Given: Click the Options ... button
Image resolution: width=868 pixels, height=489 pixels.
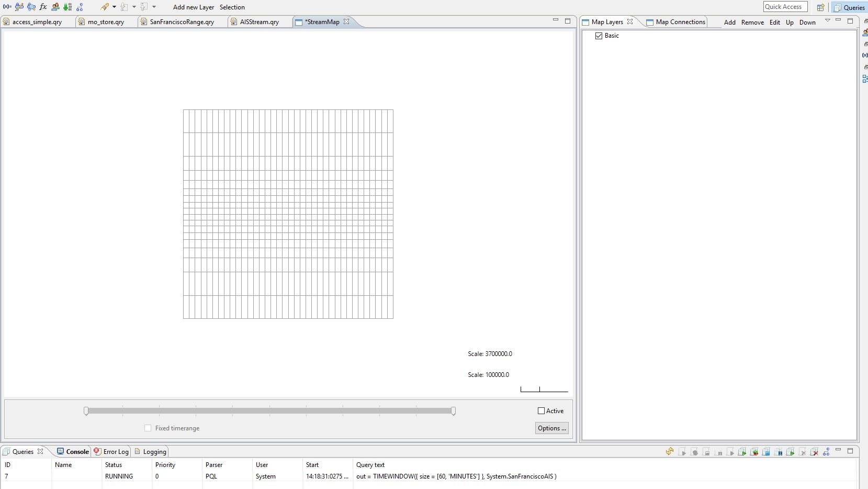Looking at the screenshot, I should (551, 428).
